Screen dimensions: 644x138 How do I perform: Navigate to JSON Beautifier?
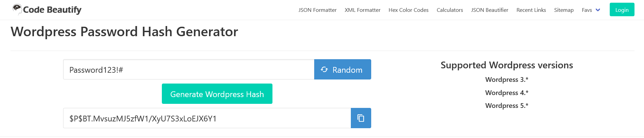[x=490, y=10]
